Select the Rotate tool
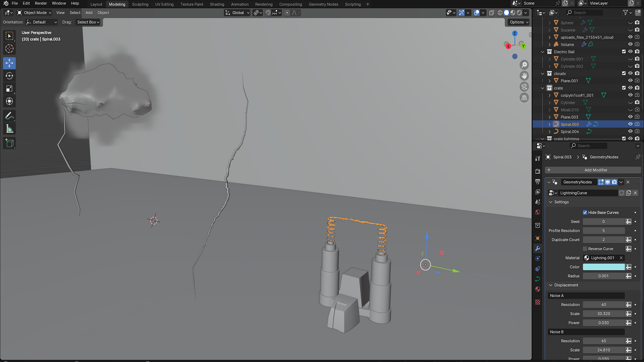The width and height of the screenshot is (644, 362). tap(9, 76)
